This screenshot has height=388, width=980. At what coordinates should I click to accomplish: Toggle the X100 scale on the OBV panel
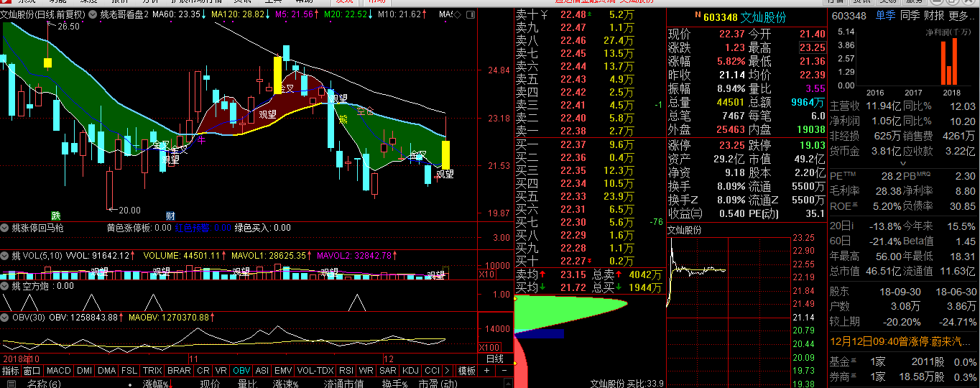[x=489, y=347]
